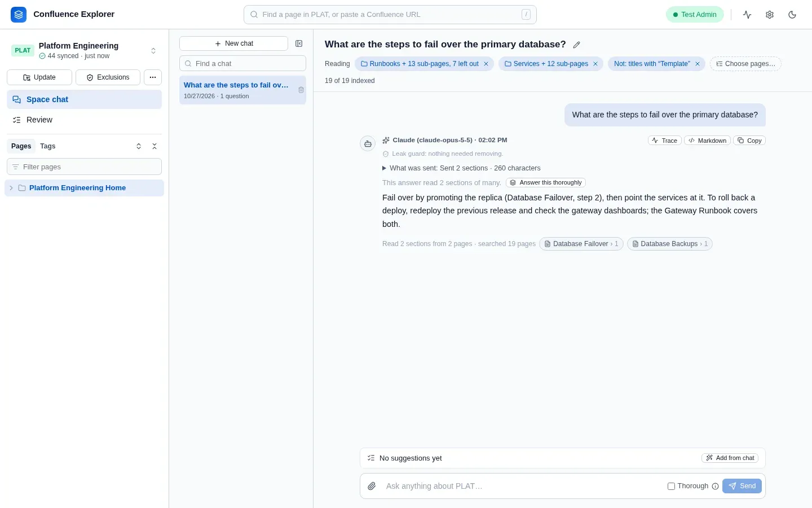The height and width of the screenshot is (508, 812).
Task: Open the Database Backups source chip
Action: pos(670,244)
